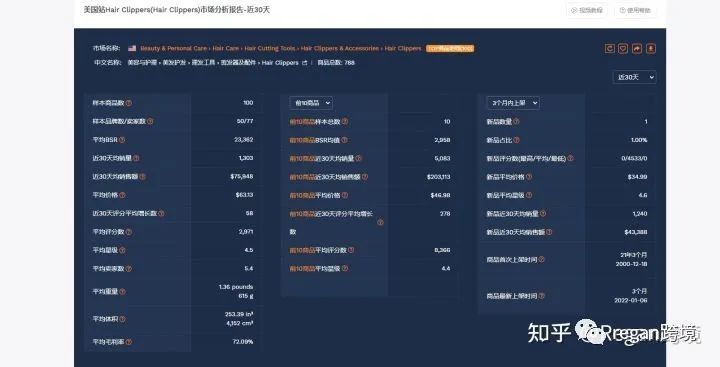Share the report using the arrow icon
720x367 pixels.
point(637,48)
